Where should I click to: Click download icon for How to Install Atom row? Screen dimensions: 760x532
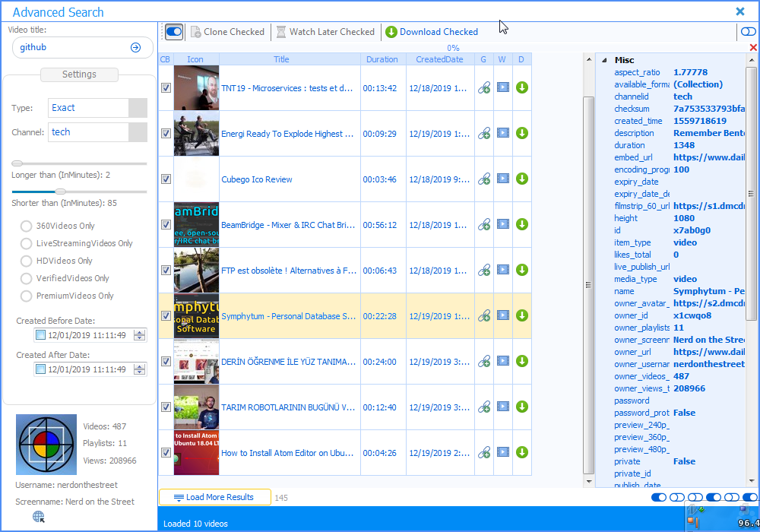(x=521, y=452)
